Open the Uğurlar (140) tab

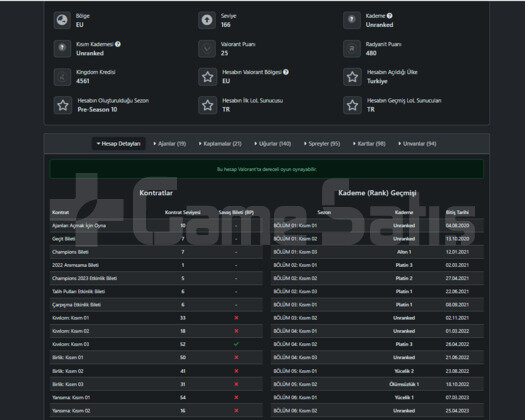pyautogui.click(x=273, y=144)
